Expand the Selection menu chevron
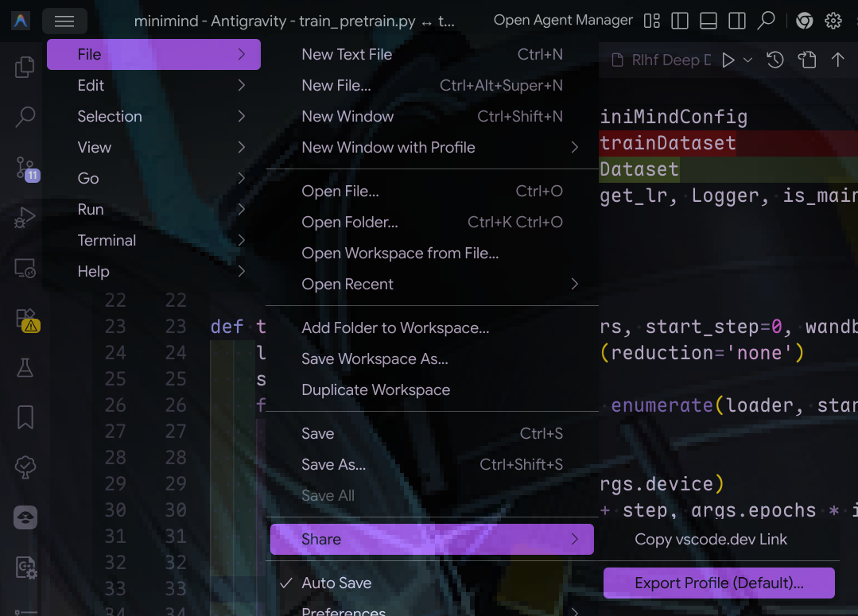Viewport: 858px width, 616px height. 241,117
